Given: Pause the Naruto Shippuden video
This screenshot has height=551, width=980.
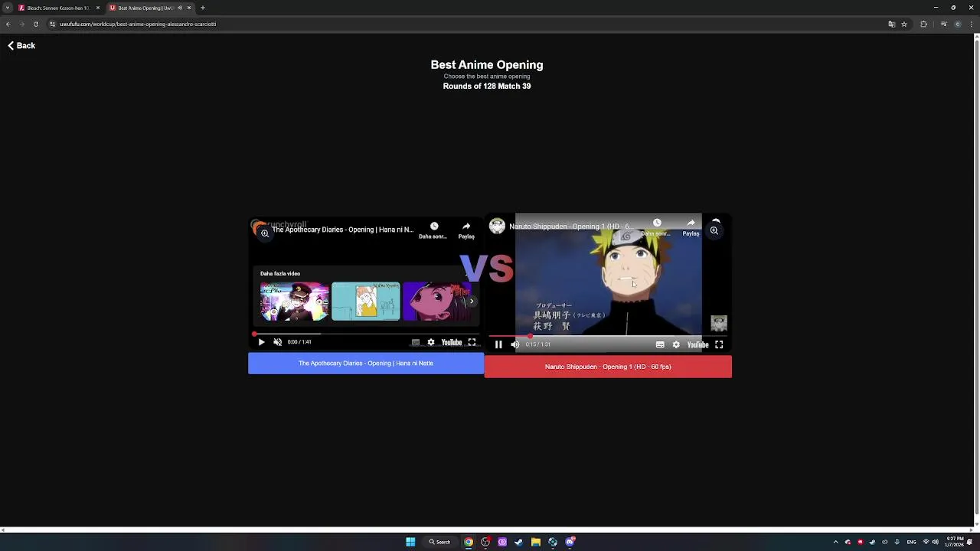Looking at the screenshot, I should (x=498, y=344).
